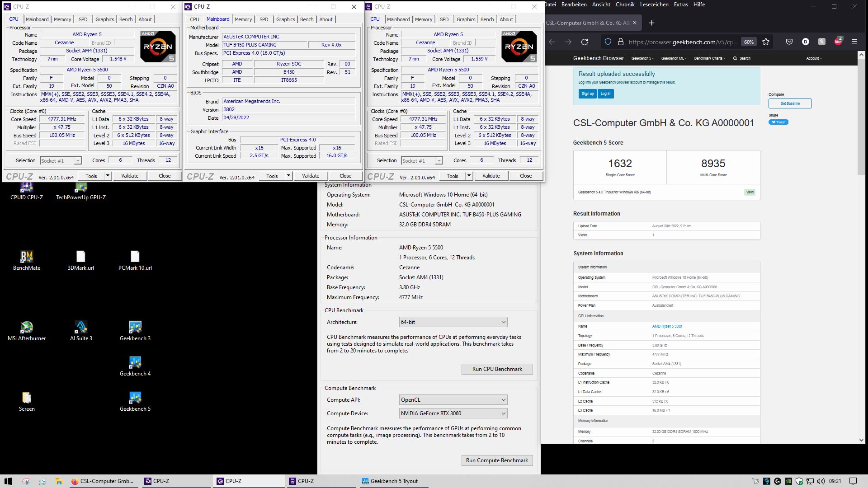Screen dimensions: 868x488
Task: Open the TechPowerUp GPU-Z desktop shortcut
Action: [81, 191]
